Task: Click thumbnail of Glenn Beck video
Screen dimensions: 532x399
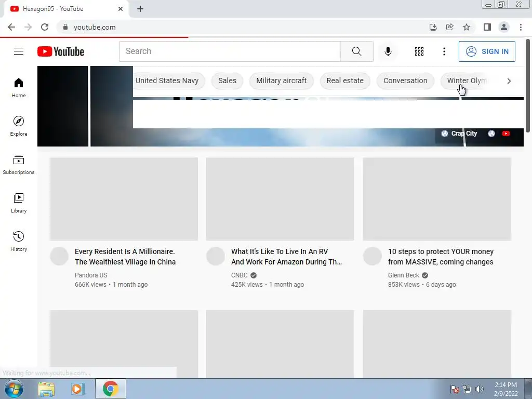Action: [437, 199]
